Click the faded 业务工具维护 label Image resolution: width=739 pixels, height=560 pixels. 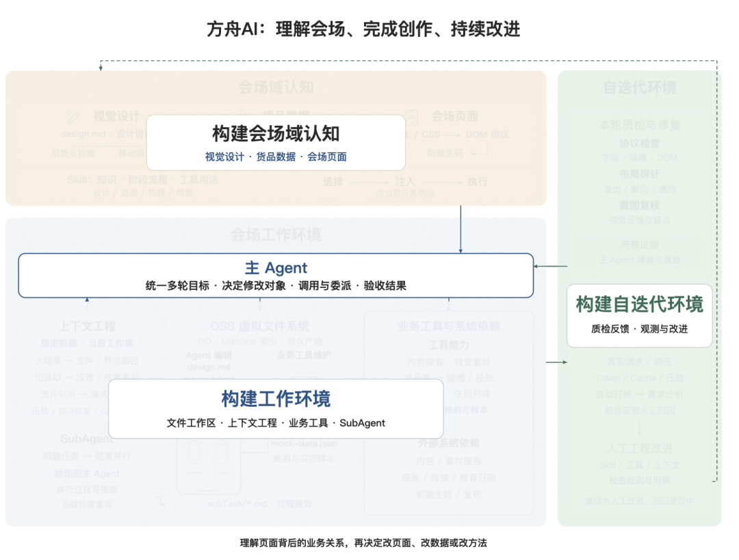[x=304, y=355]
